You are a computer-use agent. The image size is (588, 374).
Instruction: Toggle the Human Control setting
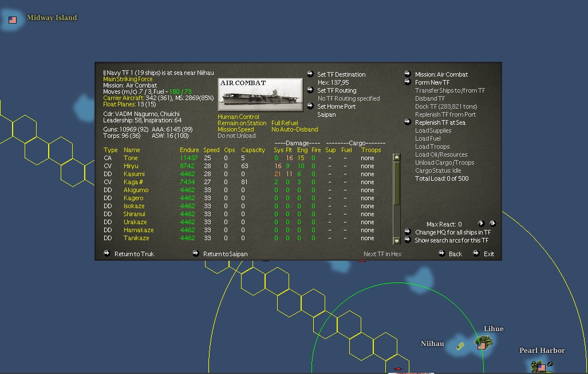[x=238, y=117]
